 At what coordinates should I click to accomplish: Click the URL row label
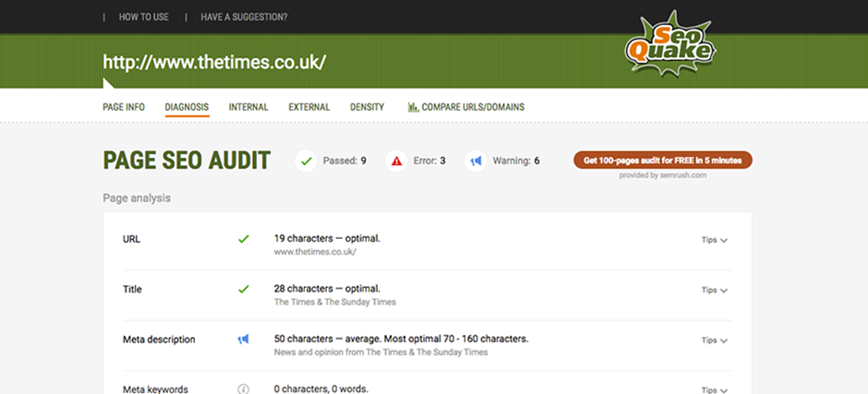(132, 239)
